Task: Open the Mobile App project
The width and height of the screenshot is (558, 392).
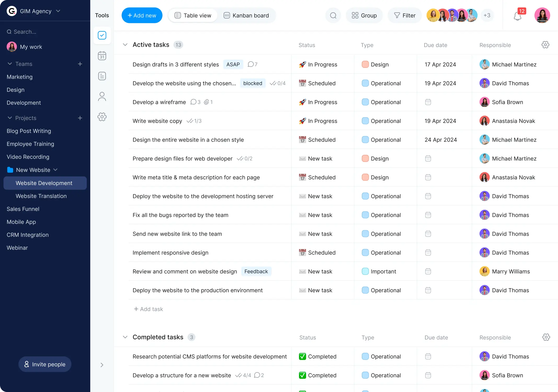Action: [x=21, y=222]
